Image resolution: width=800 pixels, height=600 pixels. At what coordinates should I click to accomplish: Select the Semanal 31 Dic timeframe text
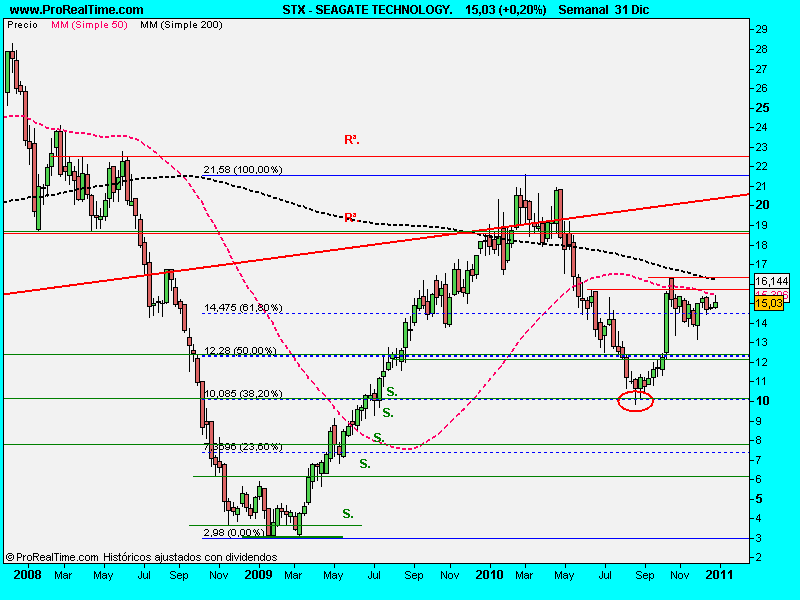click(x=604, y=10)
